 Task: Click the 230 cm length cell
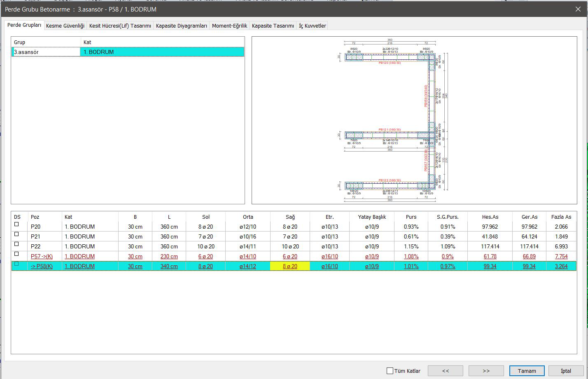[x=169, y=256]
